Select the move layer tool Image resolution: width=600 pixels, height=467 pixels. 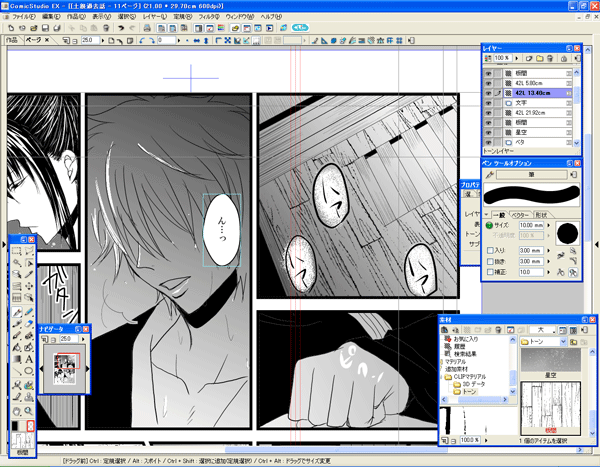point(29,286)
